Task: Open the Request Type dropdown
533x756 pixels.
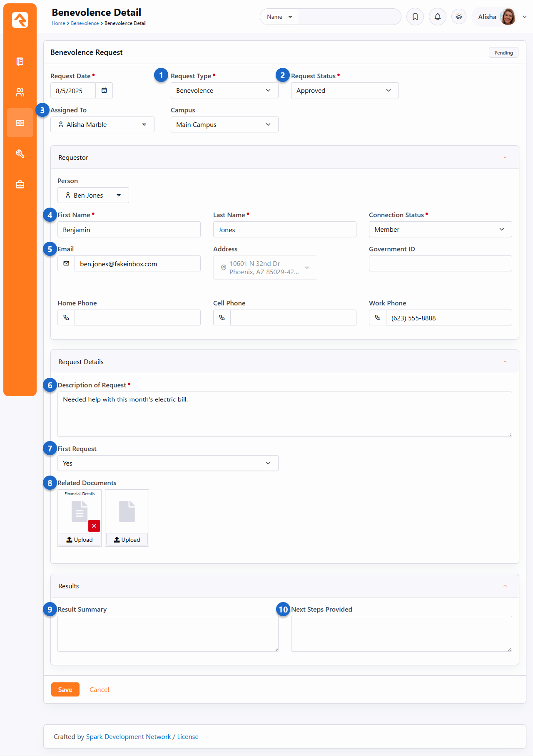Action: pos(224,90)
